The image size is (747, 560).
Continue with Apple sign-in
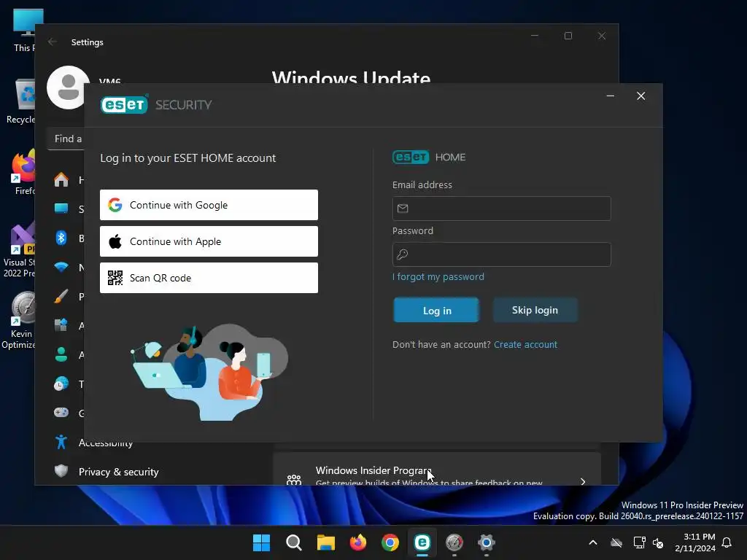pyautogui.click(x=209, y=241)
